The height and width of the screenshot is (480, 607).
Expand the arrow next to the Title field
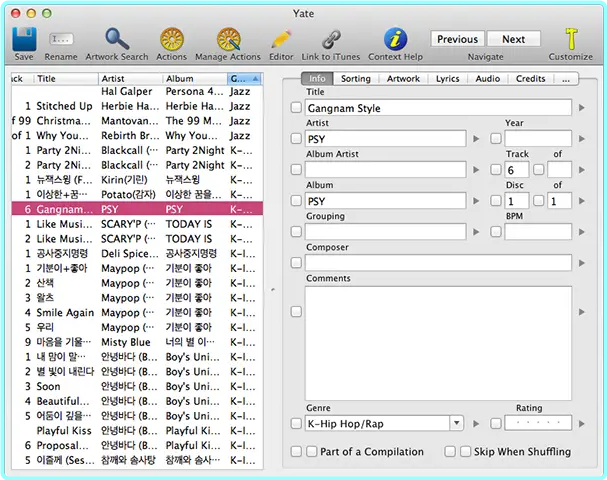581,108
